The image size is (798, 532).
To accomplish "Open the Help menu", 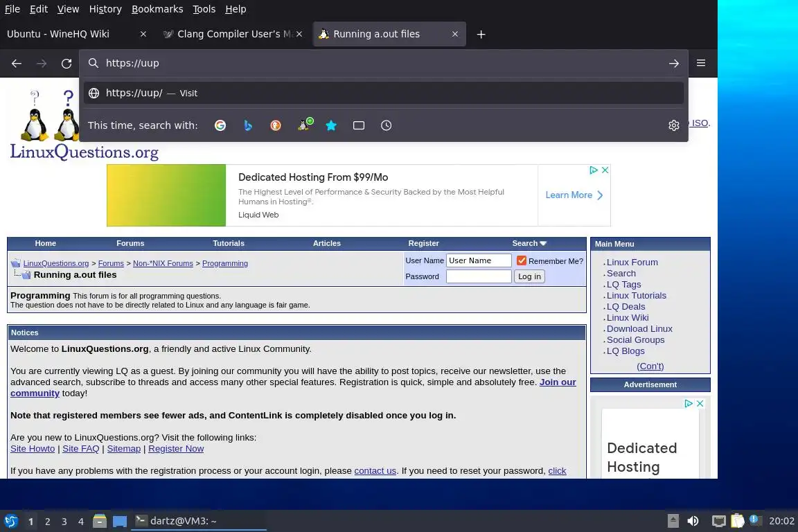I will click(236, 8).
